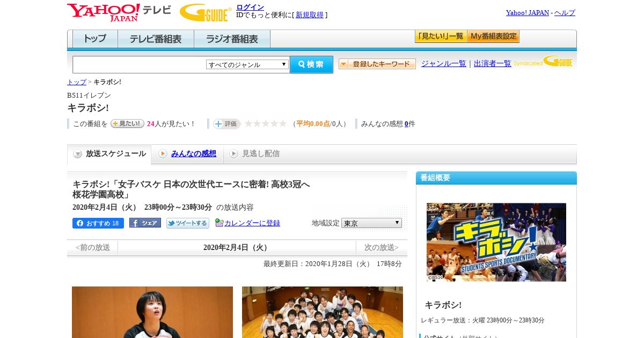The height and width of the screenshot is (338, 644).
Task: Click the 番組概要 panel header
Action: pos(496,178)
